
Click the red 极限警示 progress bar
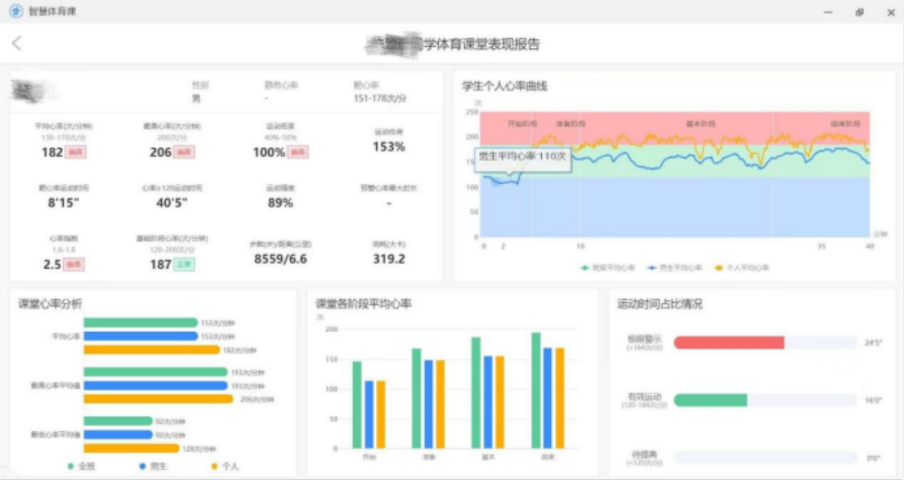[x=729, y=343]
